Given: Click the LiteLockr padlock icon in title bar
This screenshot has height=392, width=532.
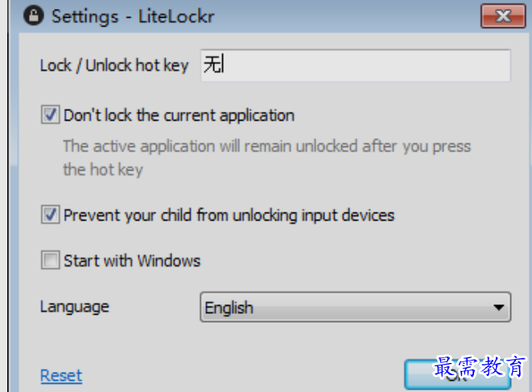Looking at the screenshot, I should (34, 16).
